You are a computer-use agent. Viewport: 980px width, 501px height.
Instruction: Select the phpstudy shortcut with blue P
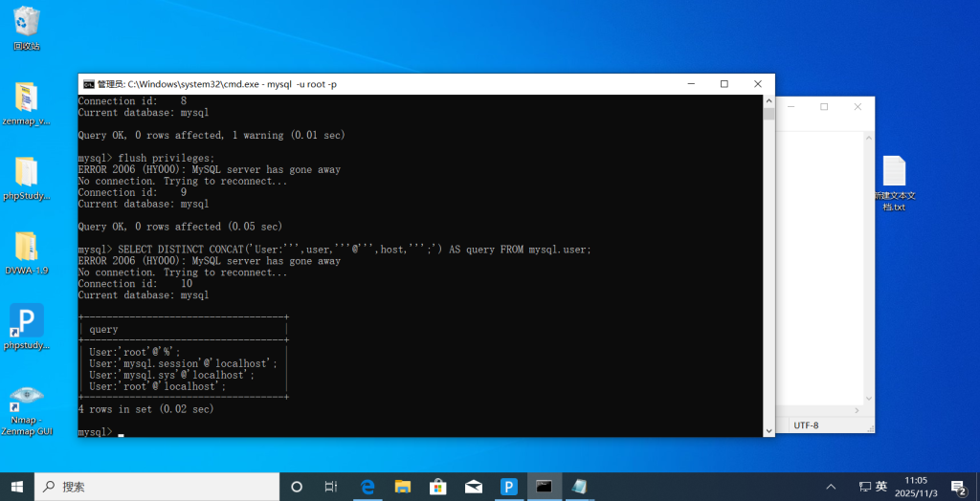coord(26,320)
